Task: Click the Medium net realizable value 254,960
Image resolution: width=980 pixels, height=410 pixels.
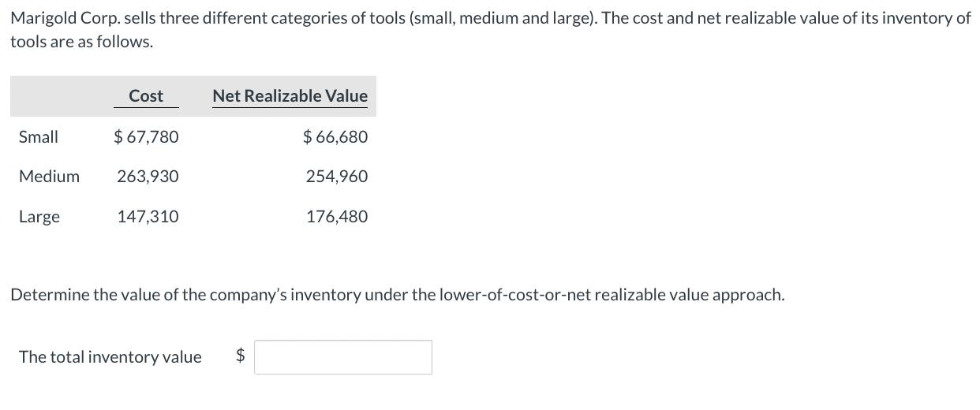Action: pyautogui.click(x=337, y=177)
